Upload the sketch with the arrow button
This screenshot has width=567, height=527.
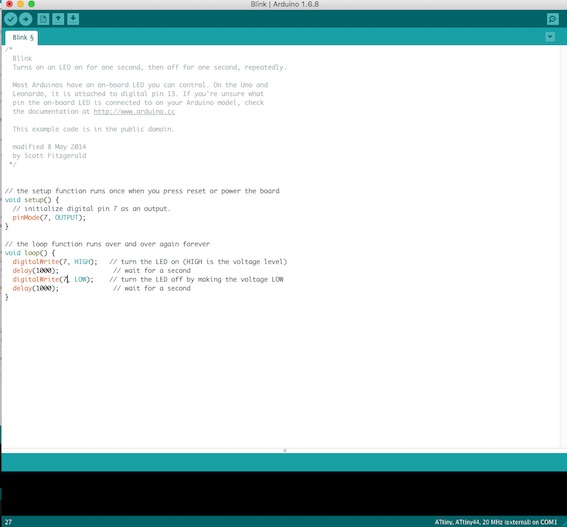26,19
